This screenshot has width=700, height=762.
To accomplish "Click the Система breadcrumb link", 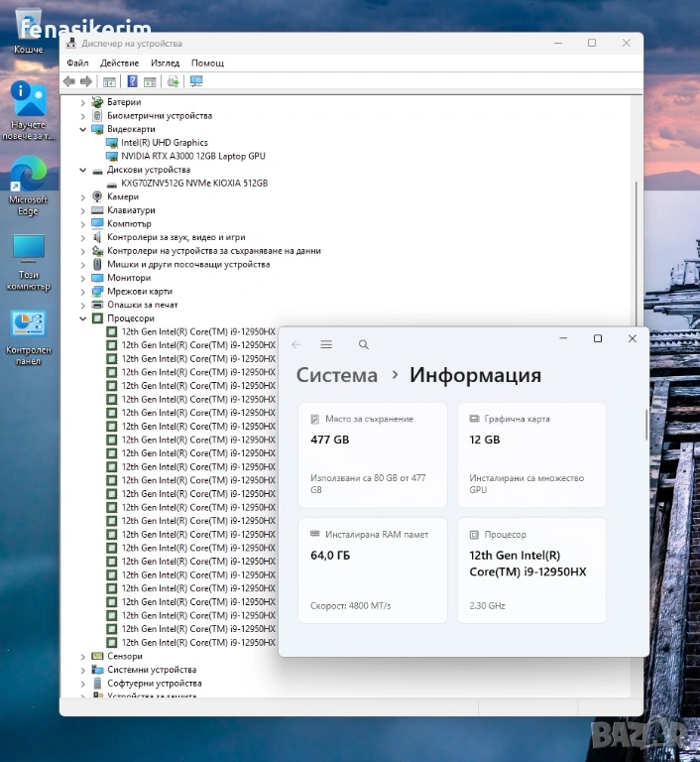I will [337, 375].
